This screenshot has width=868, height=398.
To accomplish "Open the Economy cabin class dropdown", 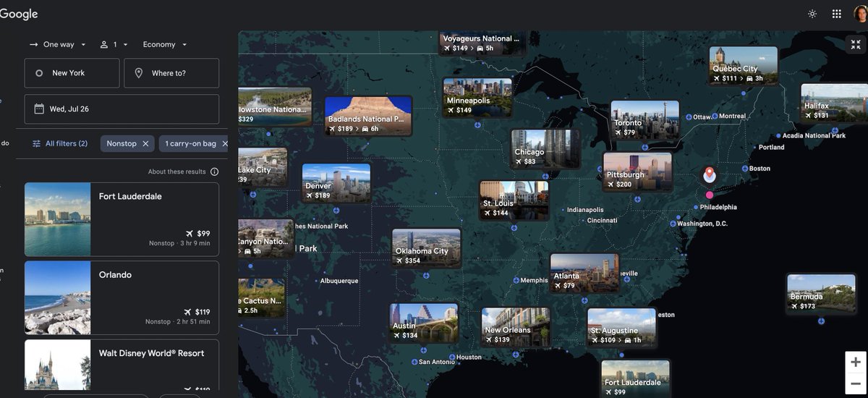I will point(164,44).
